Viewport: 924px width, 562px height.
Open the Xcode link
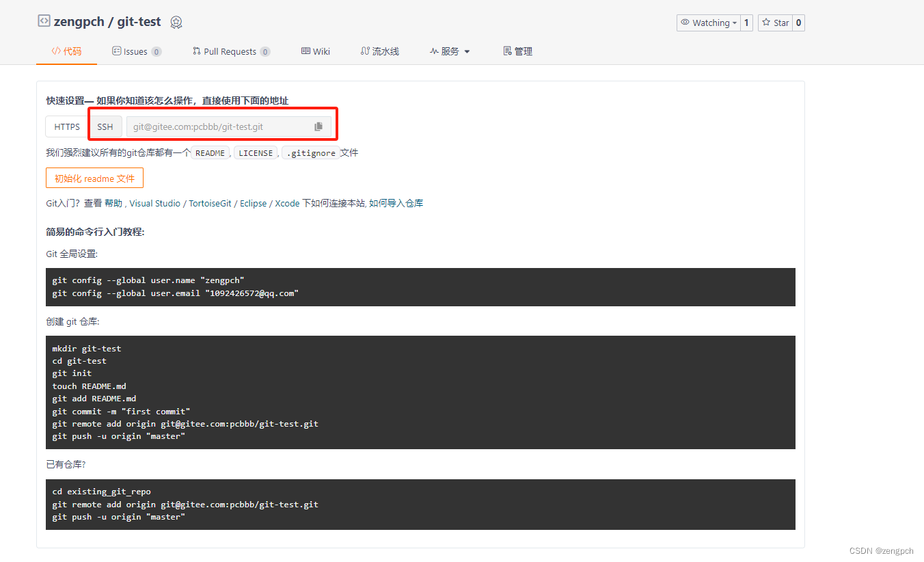287,203
